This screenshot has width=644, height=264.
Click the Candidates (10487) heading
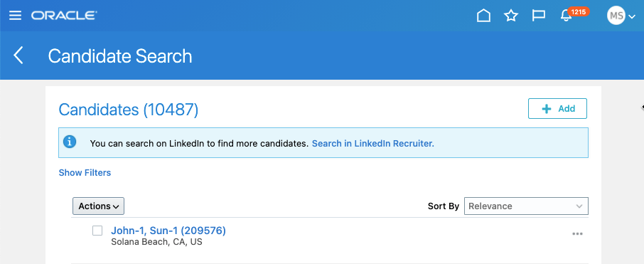(129, 110)
